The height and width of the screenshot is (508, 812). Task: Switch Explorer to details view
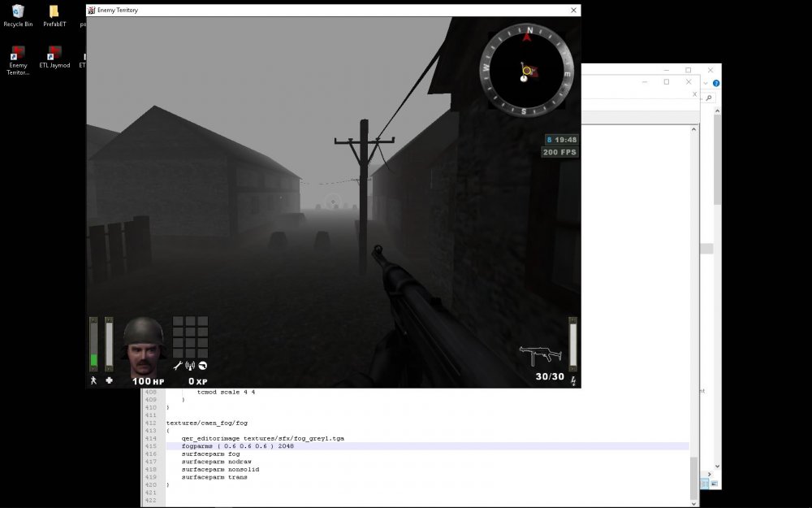click(x=704, y=484)
